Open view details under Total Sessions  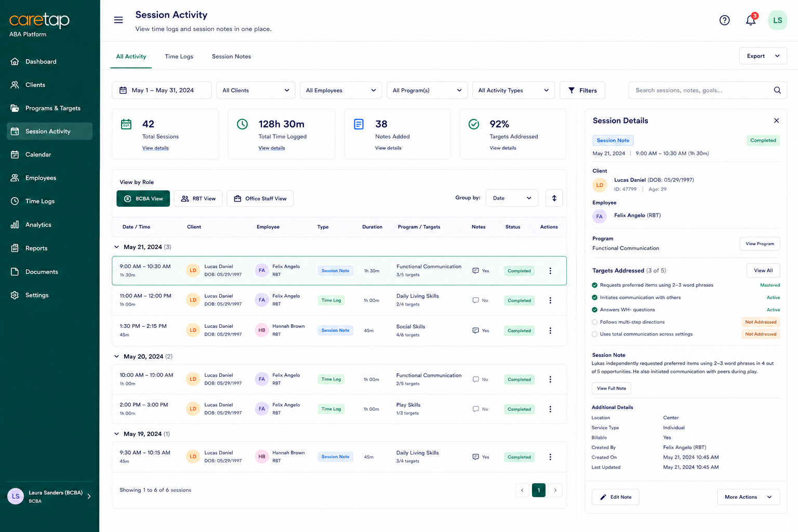click(155, 148)
